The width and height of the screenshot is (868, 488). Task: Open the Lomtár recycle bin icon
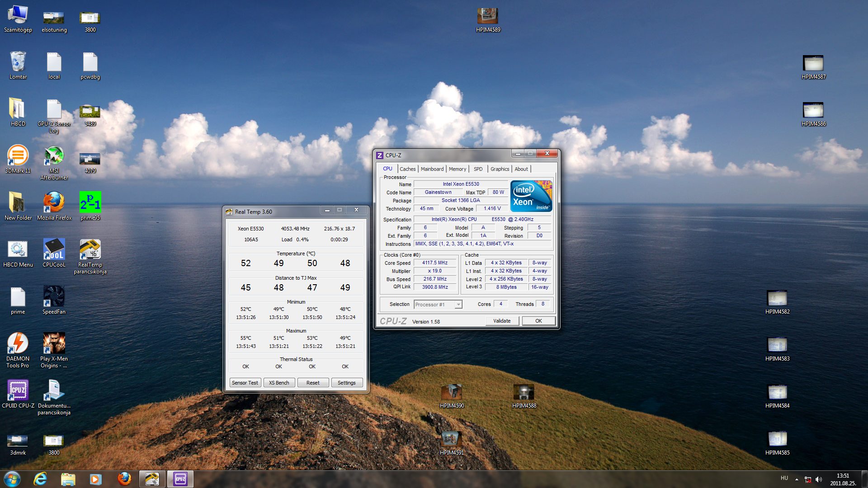coord(18,66)
